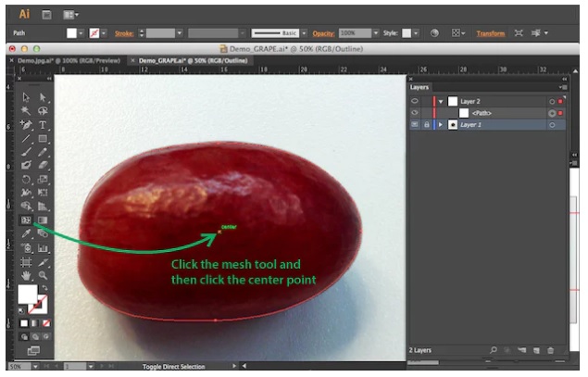Select the Gradient tool
Image resolution: width=588 pixels, height=377 pixels.
pyautogui.click(x=43, y=220)
